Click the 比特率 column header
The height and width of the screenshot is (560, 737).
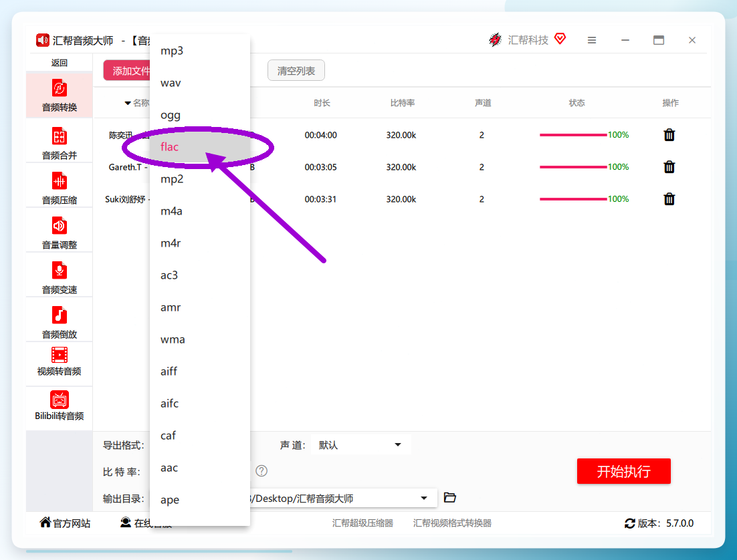(403, 103)
